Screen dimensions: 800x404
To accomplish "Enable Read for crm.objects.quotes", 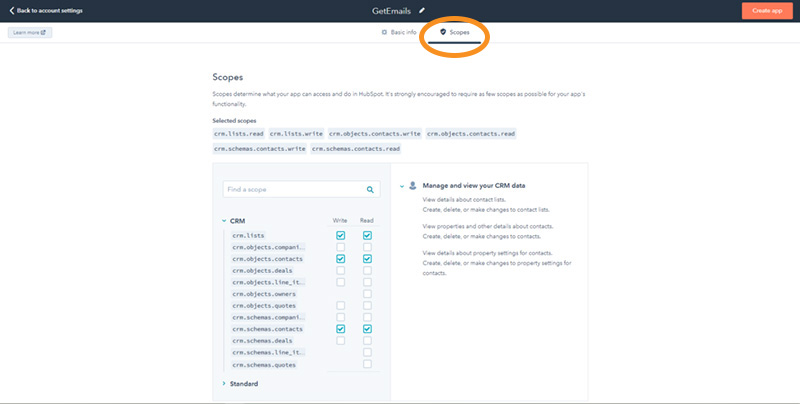I will [367, 306].
